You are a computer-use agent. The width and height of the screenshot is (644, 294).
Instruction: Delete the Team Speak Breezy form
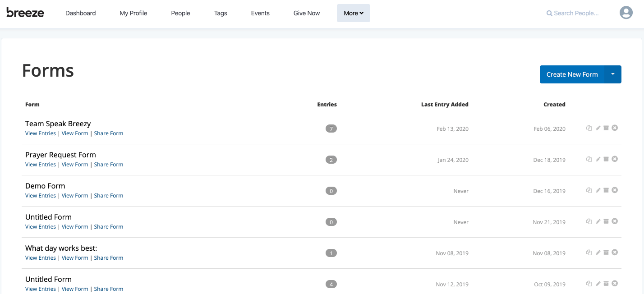coord(615,128)
